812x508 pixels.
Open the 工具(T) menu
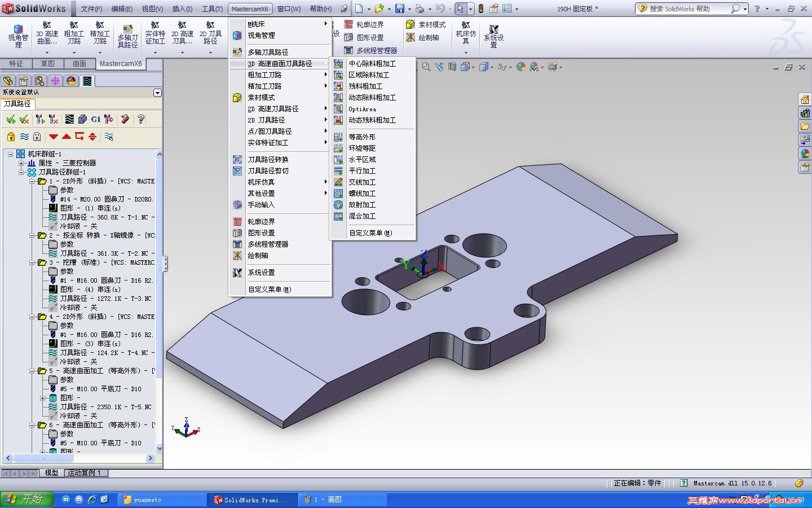pos(212,9)
